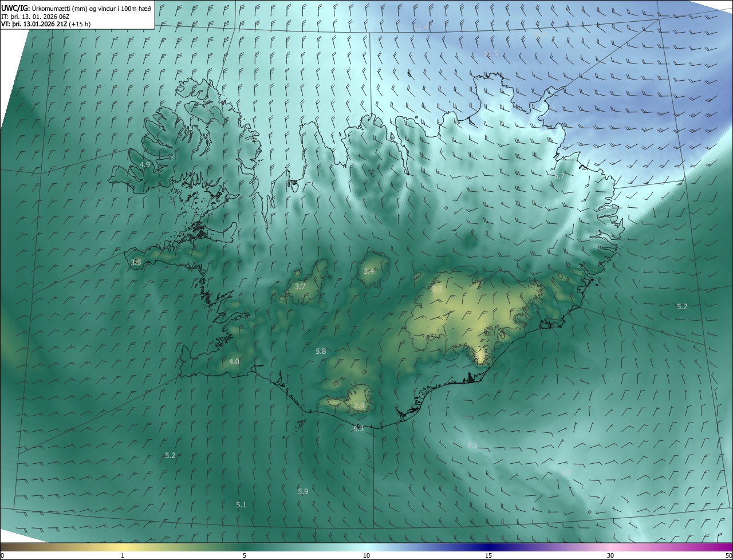733x560 pixels.
Task: Click the 2.9 value on the southern glacier
Action: pyautogui.click(x=359, y=405)
